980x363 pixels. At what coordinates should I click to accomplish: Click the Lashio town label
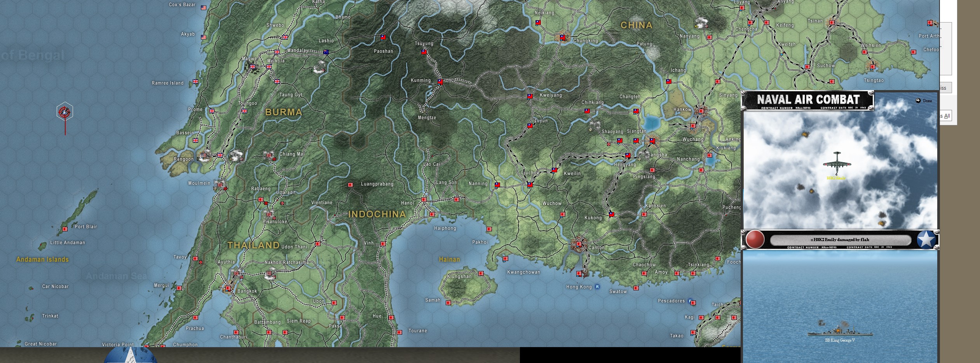tap(326, 41)
